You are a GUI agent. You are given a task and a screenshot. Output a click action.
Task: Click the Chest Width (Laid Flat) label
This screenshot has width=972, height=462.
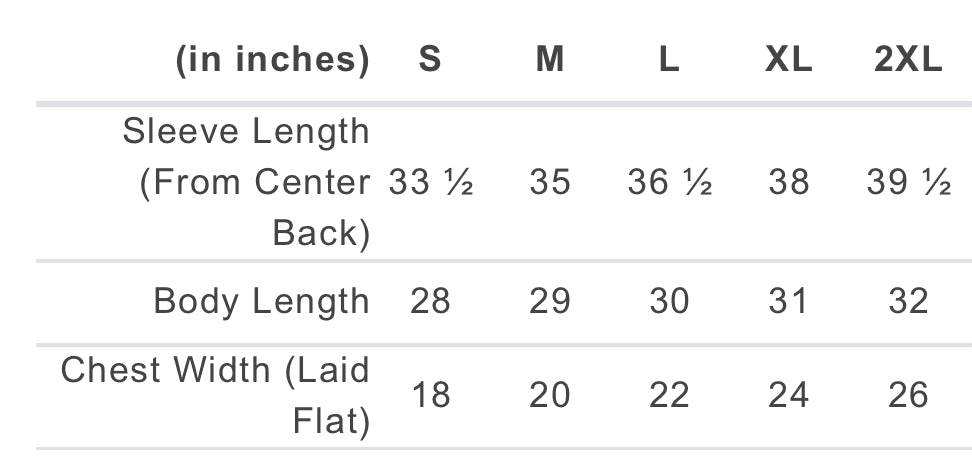coord(215,395)
